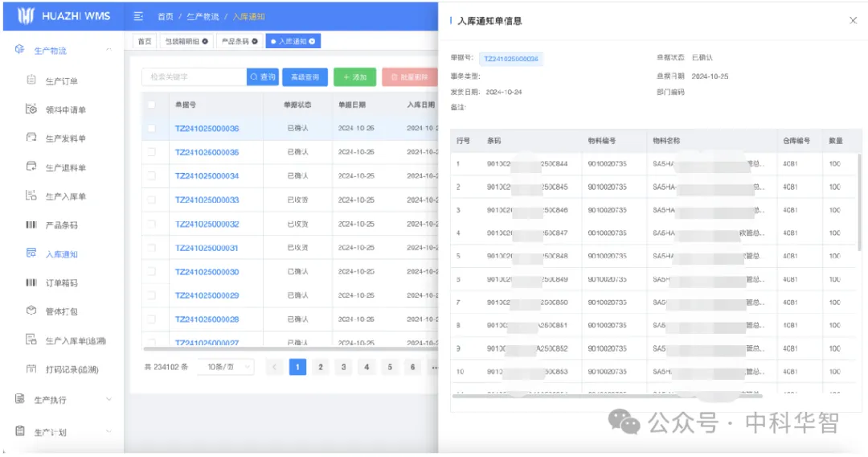Image resolution: width=868 pixels, height=457 pixels.
Task: Expand the 生产执行 sidebar menu group
Action: click(x=108, y=400)
